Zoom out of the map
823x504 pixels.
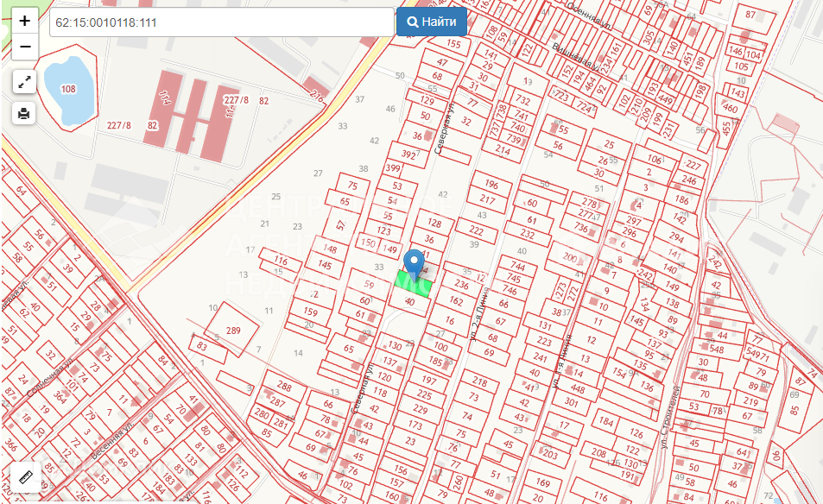point(25,47)
